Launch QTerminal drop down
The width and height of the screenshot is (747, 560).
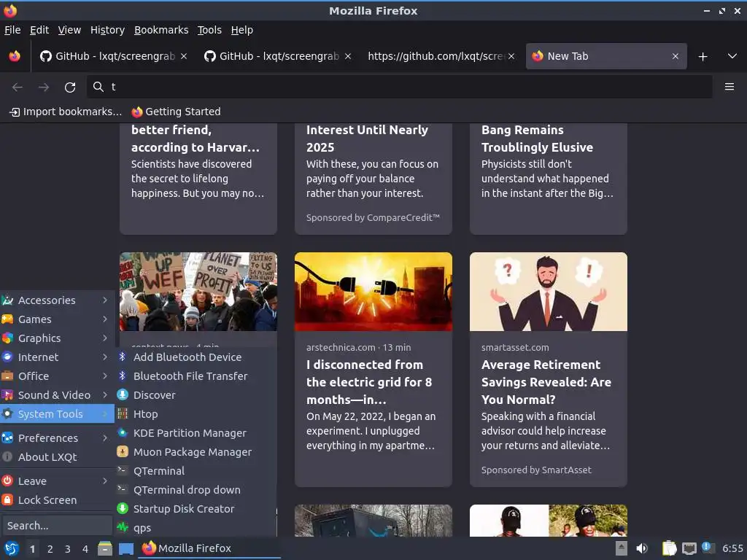(196, 490)
